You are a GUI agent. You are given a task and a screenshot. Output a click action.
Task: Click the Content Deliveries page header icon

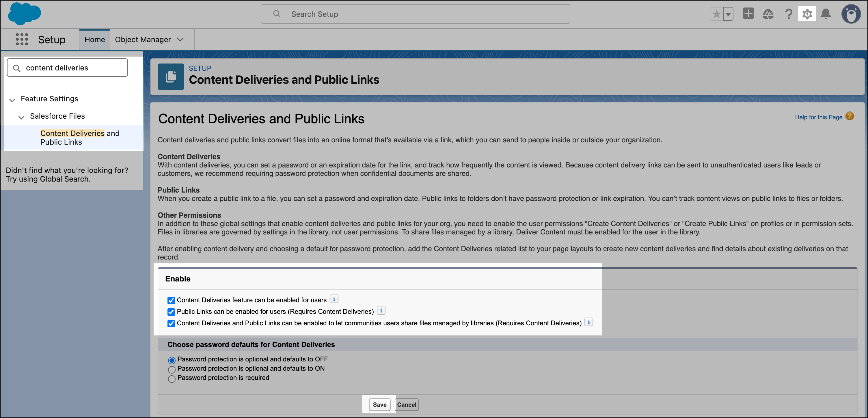coord(171,77)
